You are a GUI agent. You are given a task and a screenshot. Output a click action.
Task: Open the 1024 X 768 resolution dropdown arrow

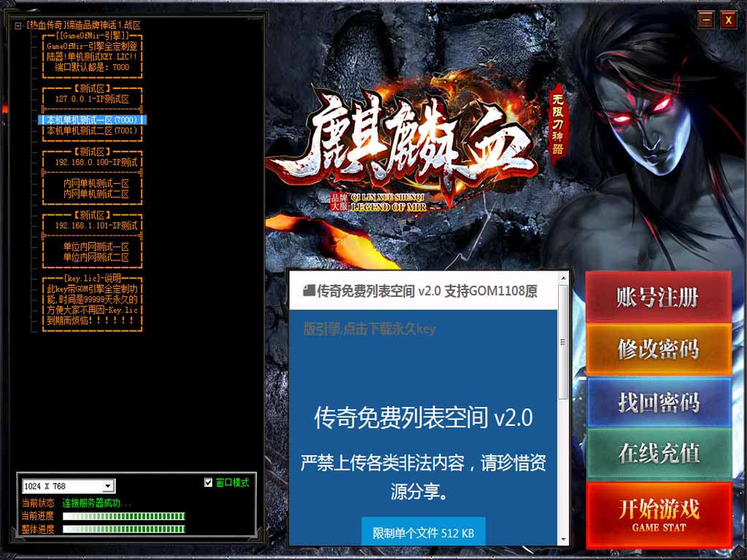point(108,486)
